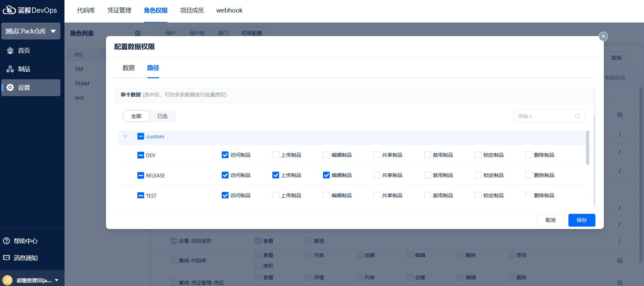Expand the super admin user menu
The width and height of the screenshot is (644, 286).
56,280
